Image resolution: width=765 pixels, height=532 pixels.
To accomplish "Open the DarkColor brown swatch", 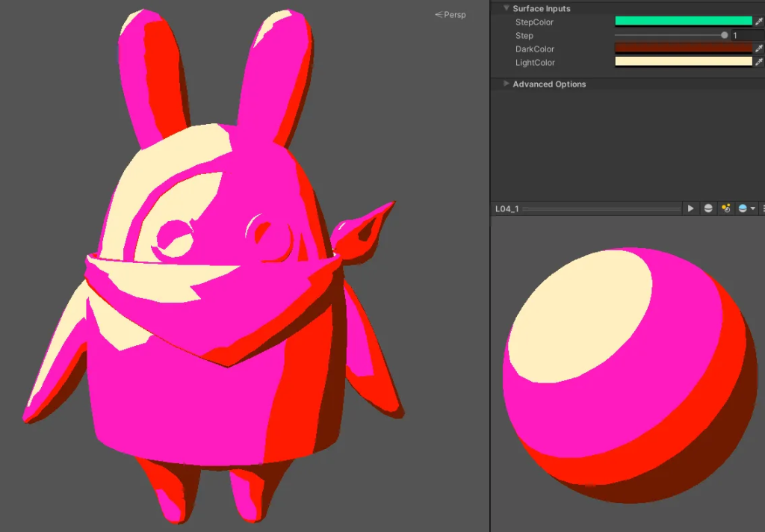I will coord(683,49).
